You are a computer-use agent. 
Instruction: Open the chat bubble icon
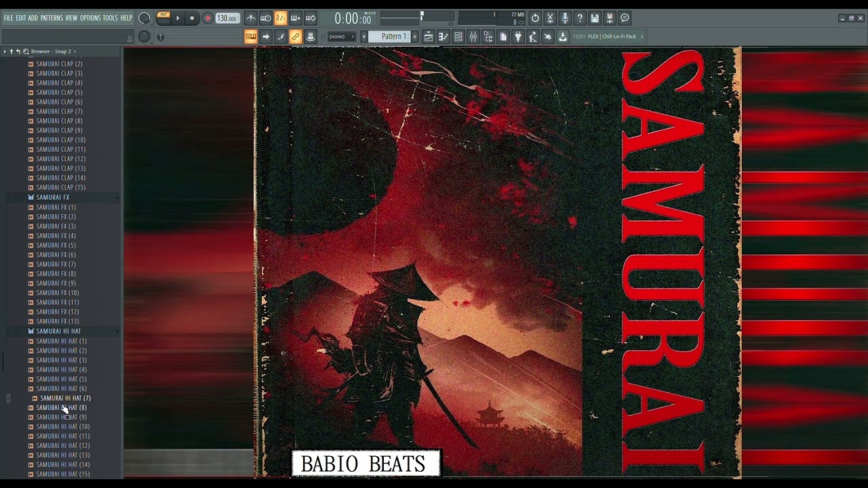click(x=625, y=18)
